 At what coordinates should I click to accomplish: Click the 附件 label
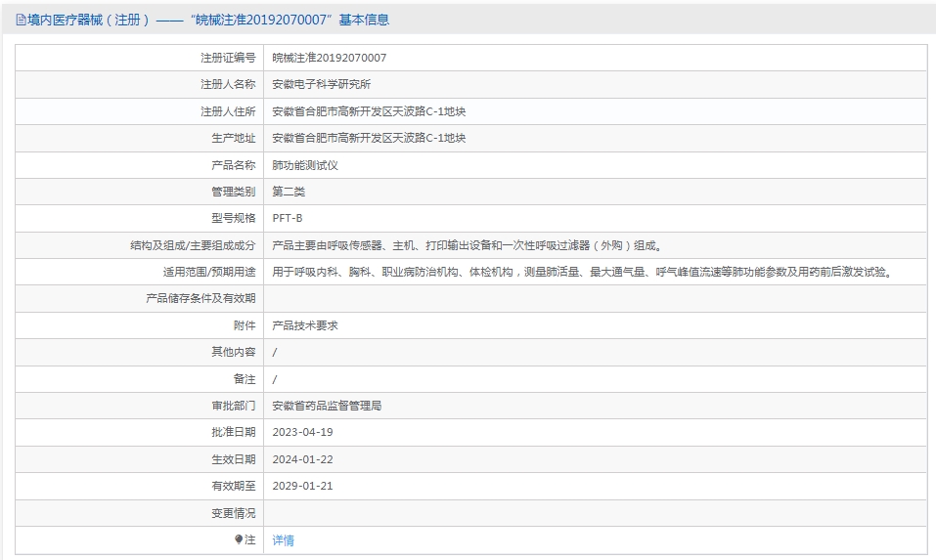point(245,325)
